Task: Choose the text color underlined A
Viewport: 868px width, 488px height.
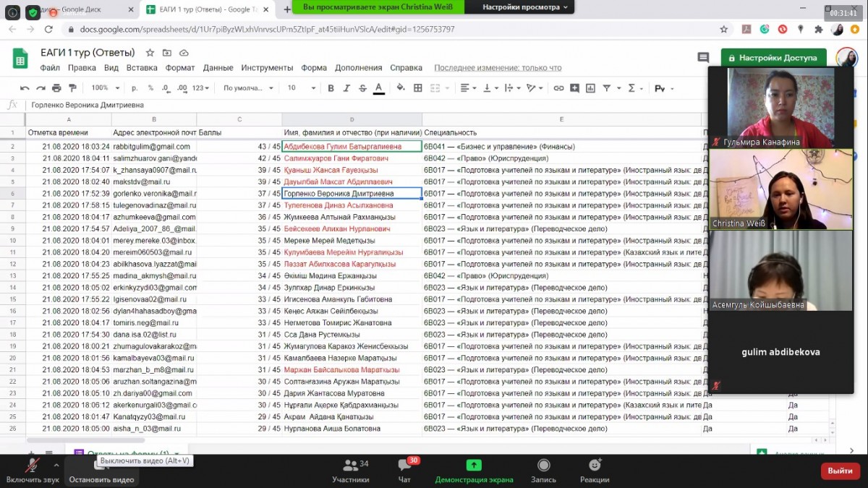Action: (x=378, y=88)
